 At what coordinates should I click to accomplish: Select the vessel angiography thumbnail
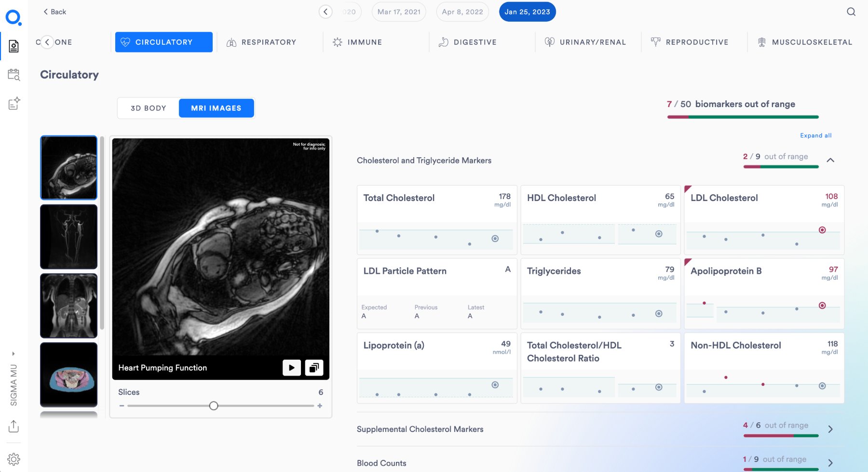pyautogui.click(x=69, y=237)
